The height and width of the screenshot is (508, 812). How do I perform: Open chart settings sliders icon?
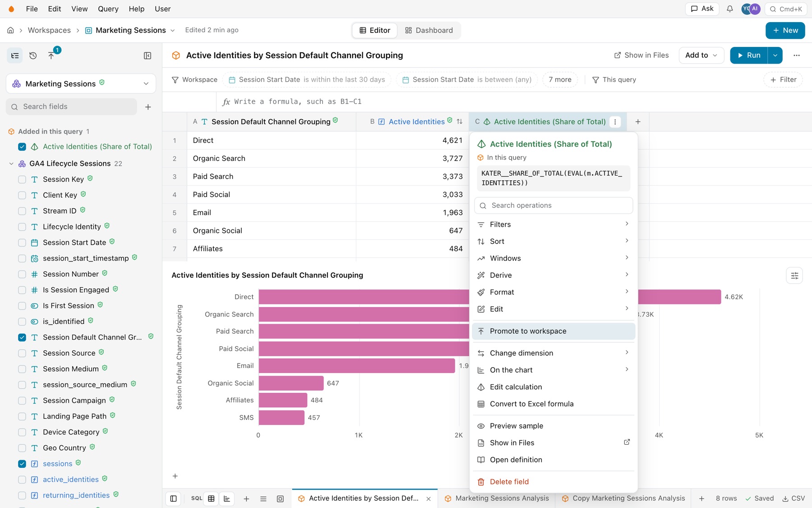[794, 275]
